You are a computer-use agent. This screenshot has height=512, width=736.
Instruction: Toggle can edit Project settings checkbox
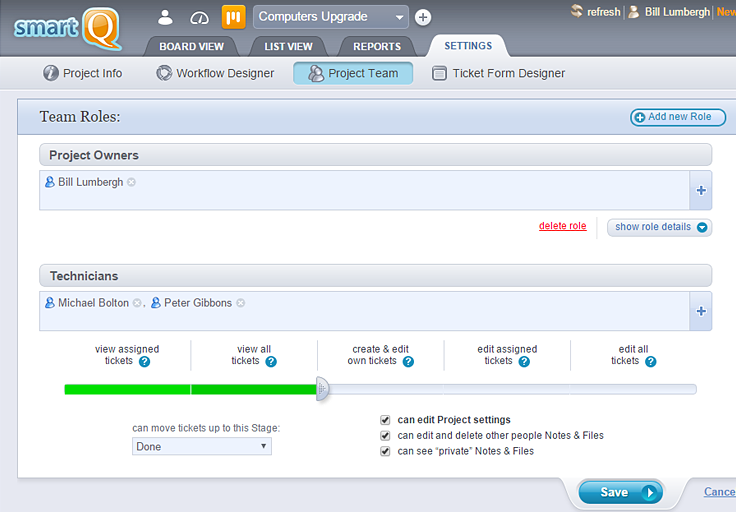point(386,420)
